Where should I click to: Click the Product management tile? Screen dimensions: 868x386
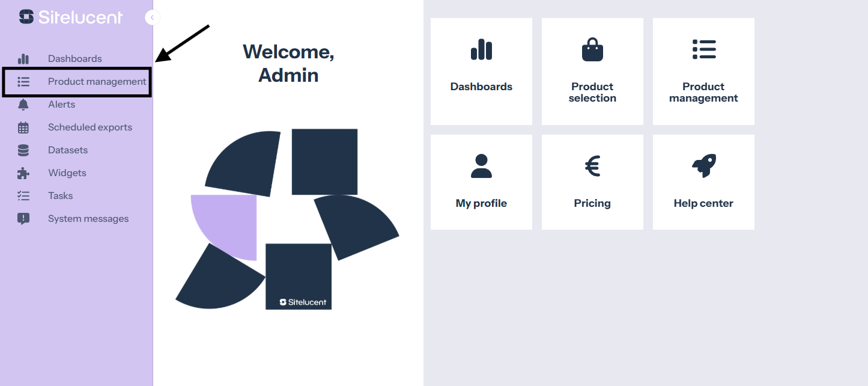click(703, 72)
